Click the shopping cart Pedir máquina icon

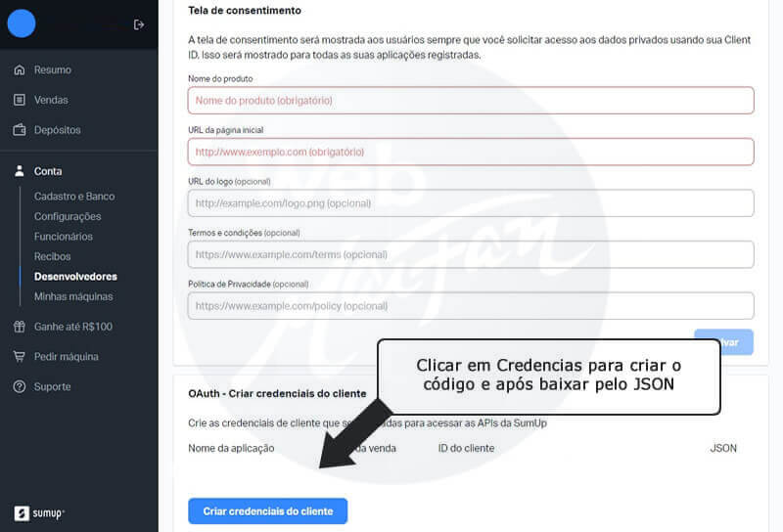click(x=20, y=357)
